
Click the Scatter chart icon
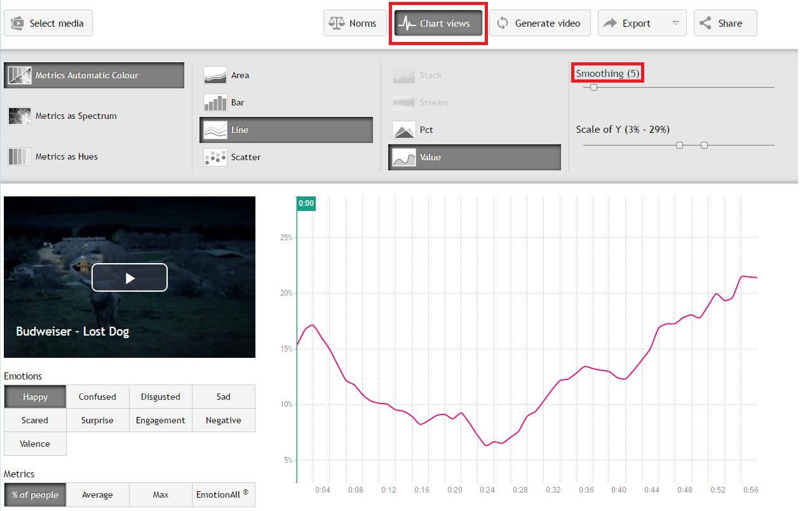click(215, 157)
